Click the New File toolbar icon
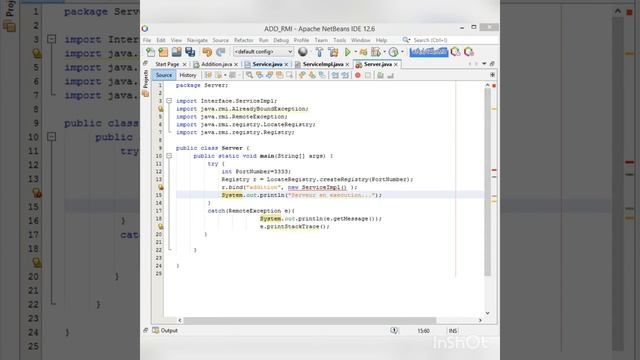 pos(150,52)
